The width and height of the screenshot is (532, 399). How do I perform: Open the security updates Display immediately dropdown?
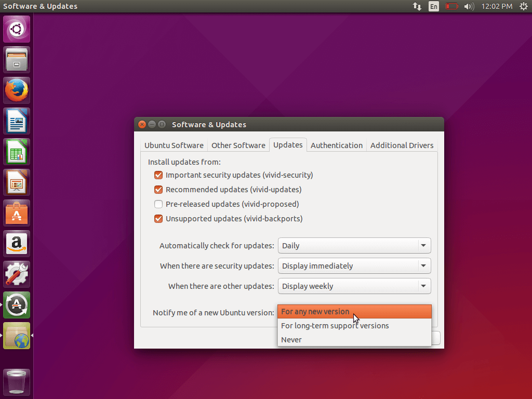(354, 266)
